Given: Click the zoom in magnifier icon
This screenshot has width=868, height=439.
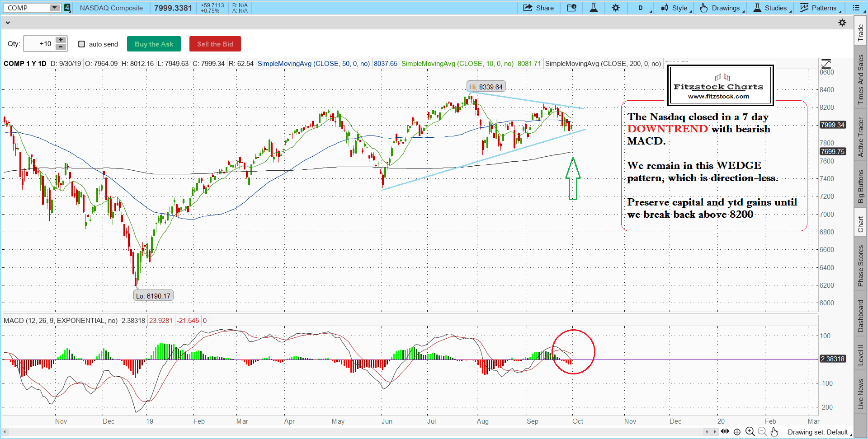Looking at the screenshot, I should point(750,432).
